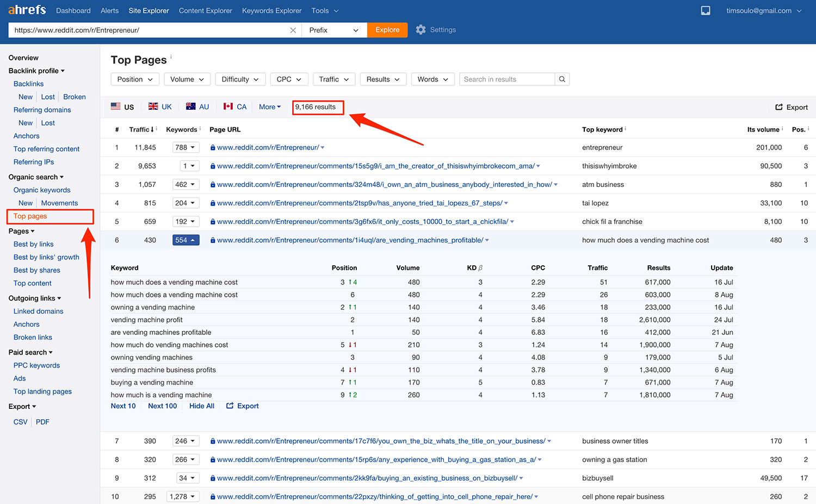
Task: Open Top landing pages sidebar link
Action: pyautogui.click(x=43, y=391)
